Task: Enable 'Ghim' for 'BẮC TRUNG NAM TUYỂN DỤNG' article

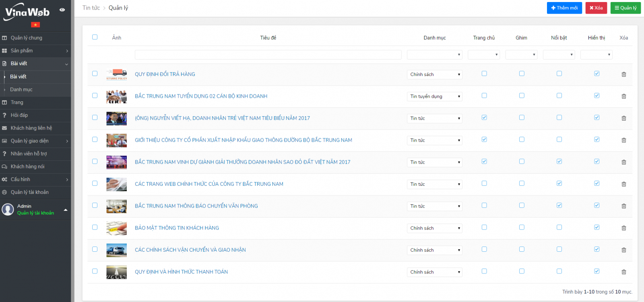Action: [522, 96]
